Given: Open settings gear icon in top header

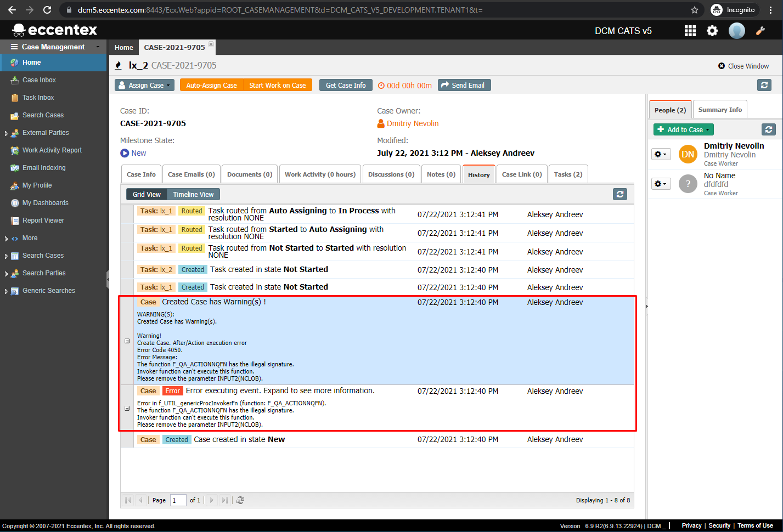Looking at the screenshot, I should point(712,31).
